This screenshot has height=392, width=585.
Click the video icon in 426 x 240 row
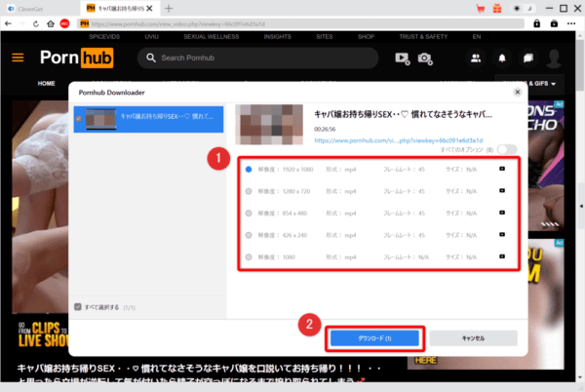[502, 235]
